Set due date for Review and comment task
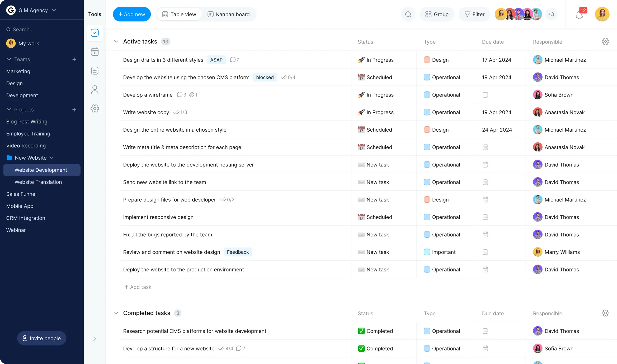This screenshot has width=617, height=364. coord(485,252)
